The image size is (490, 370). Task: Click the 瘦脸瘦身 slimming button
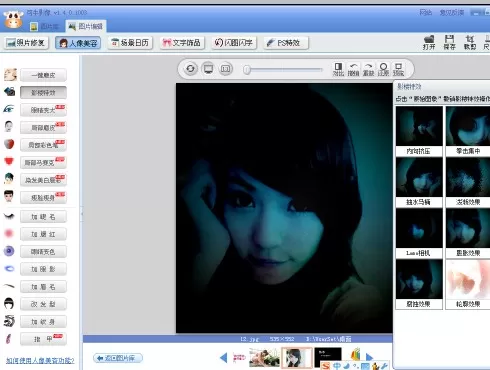pyautogui.click(x=43, y=198)
